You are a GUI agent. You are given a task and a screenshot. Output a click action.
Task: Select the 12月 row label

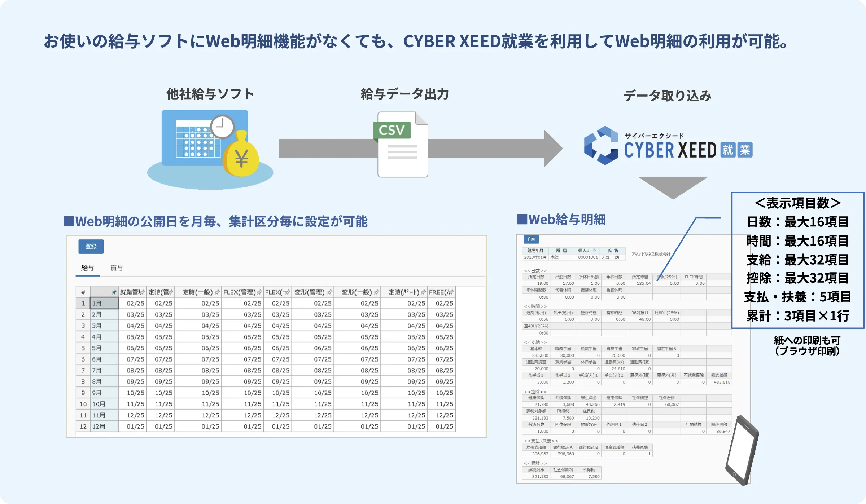[104, 426]
